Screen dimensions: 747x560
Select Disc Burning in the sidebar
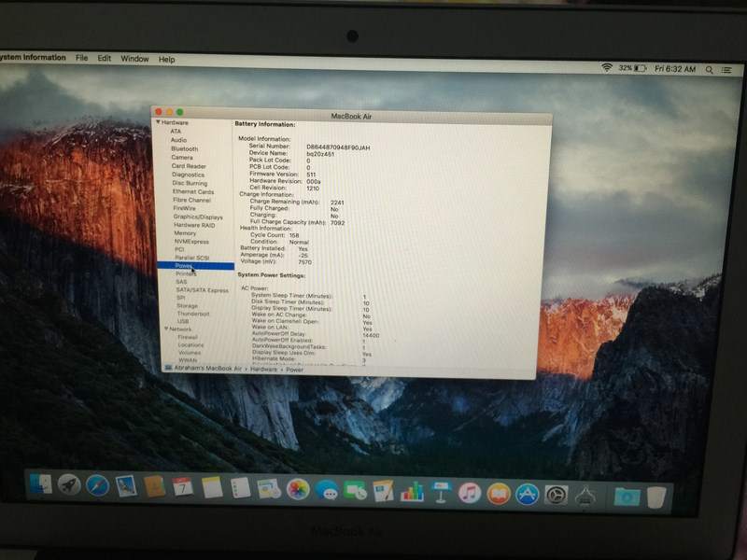(x=190, y=183)
